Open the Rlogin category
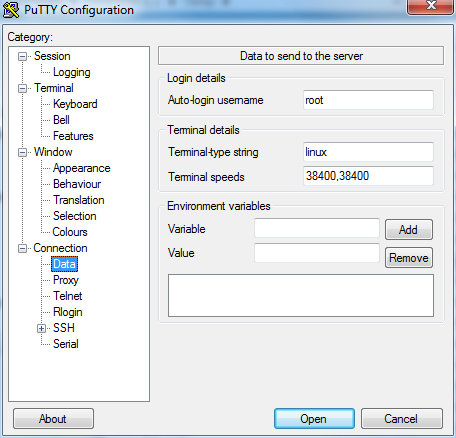456x438 pixels. click(68, 312)
